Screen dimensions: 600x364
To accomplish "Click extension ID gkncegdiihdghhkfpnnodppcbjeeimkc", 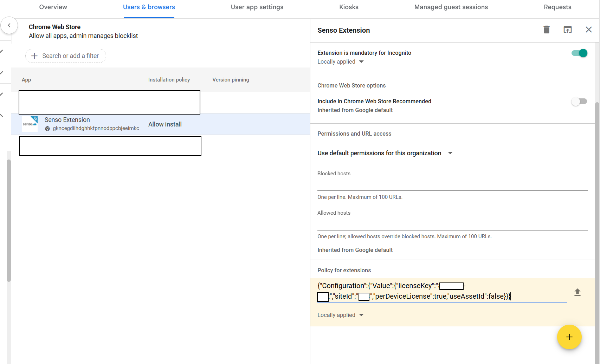I will pyautogui.click(x=96, y=128).
